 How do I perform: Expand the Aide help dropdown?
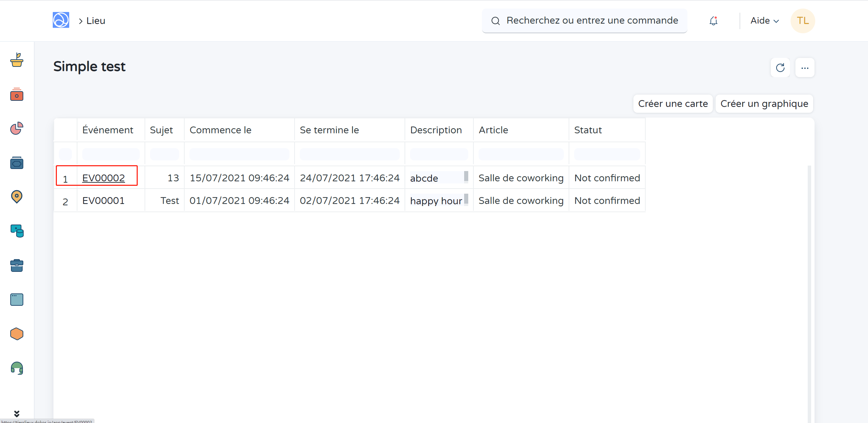[765, 21]
